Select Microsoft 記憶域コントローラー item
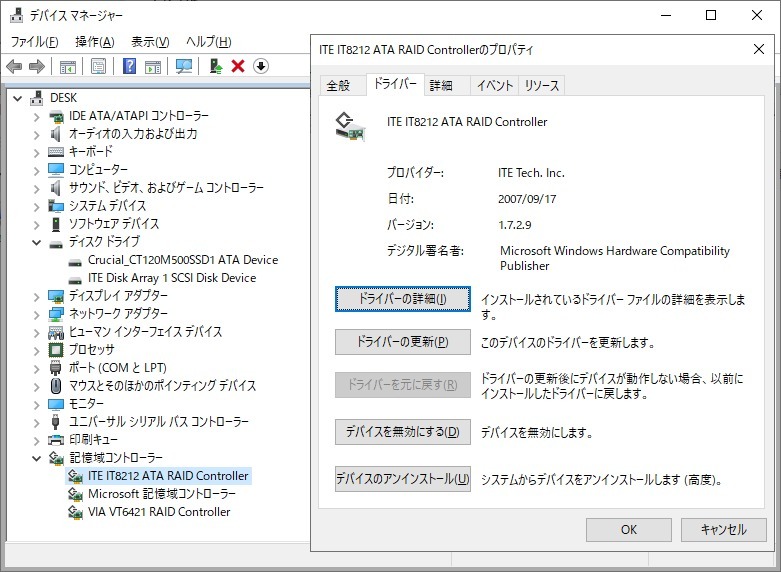Viewport: 781px width, 572px height. pos(161,494)
